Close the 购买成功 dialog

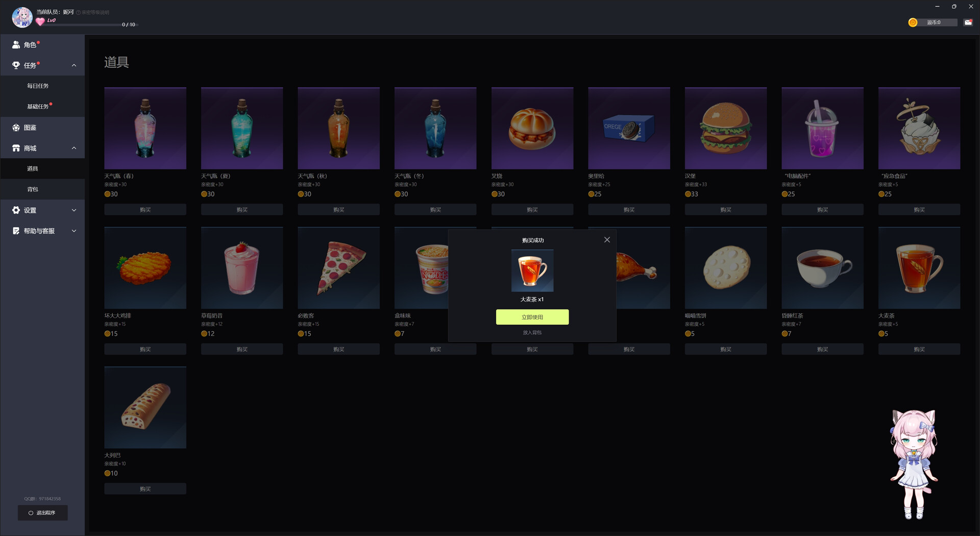(x=607, y=240)
